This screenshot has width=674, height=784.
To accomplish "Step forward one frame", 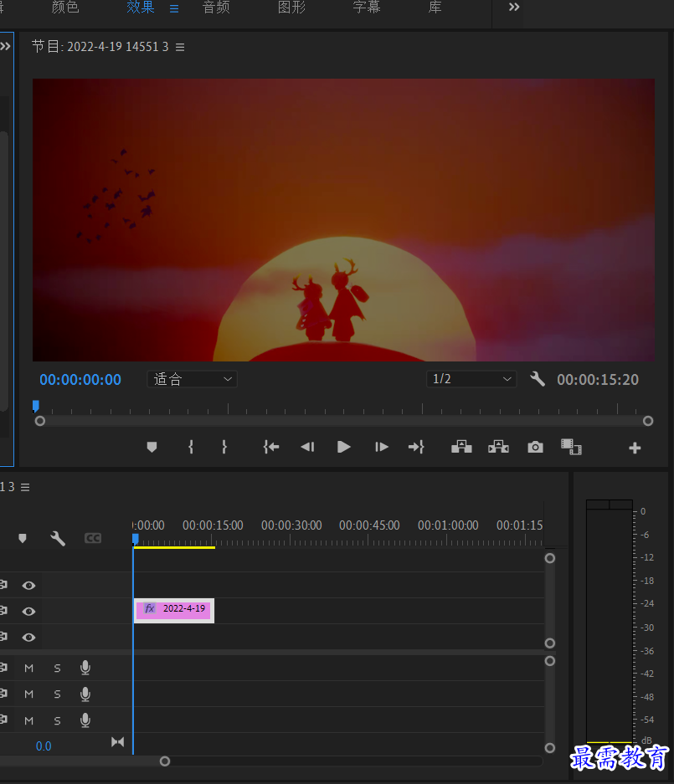I will [381, 447].
